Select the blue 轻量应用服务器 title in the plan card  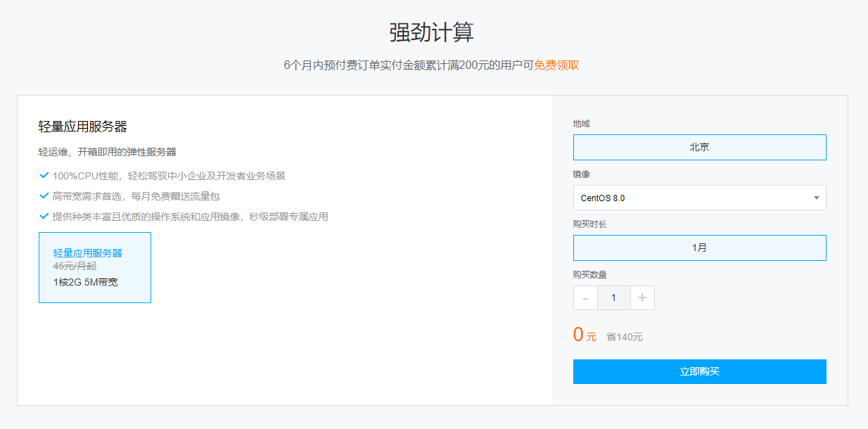coord(88,253)
